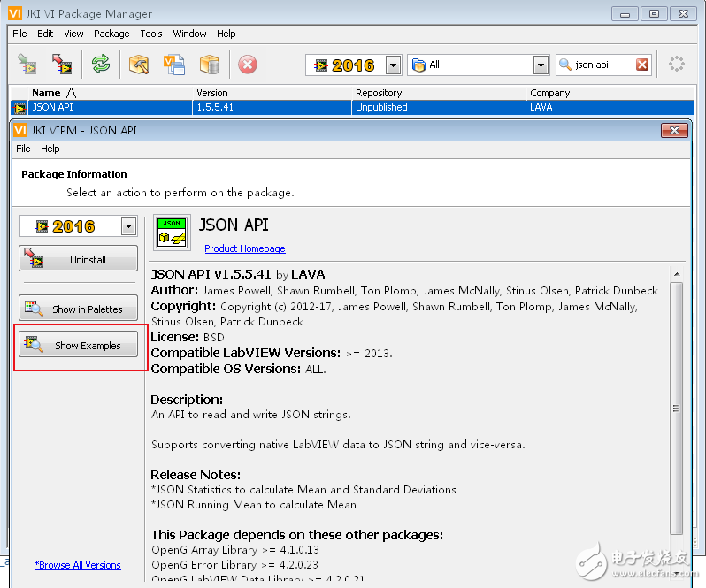Click the magnifier search icon
The height and width of the screenshot is (588, 706).
click(x=565, y=65)
